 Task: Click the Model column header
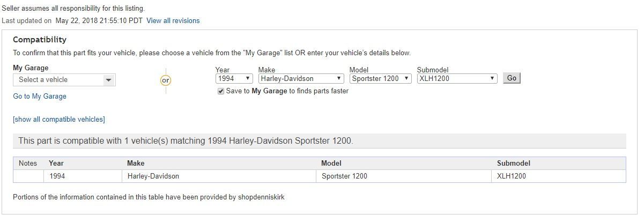[331, 164]
